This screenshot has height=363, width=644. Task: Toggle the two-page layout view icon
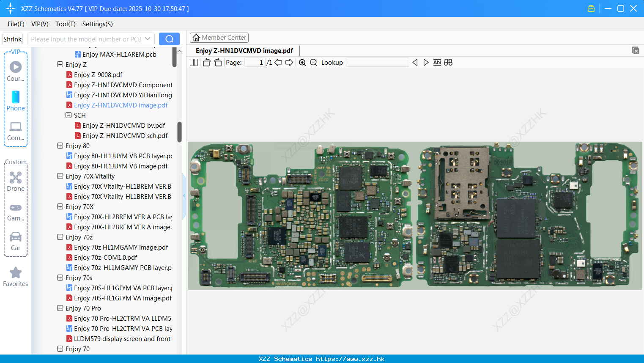click(194, 63)
